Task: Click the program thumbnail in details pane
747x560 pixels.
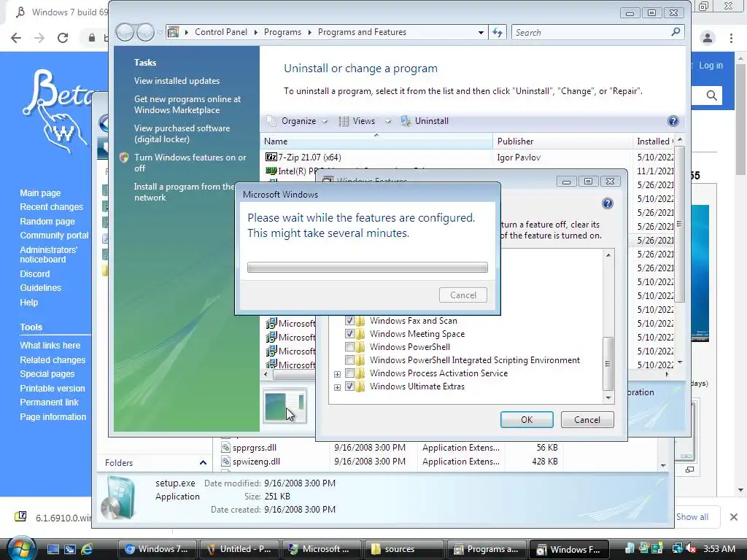Action: (285, 406)
